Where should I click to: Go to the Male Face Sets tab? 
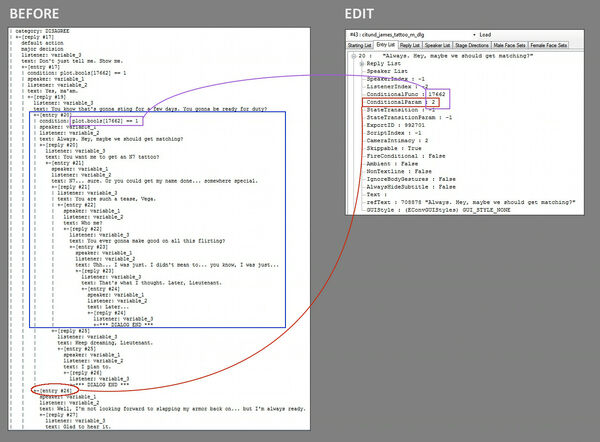click(x=509, y=46)
